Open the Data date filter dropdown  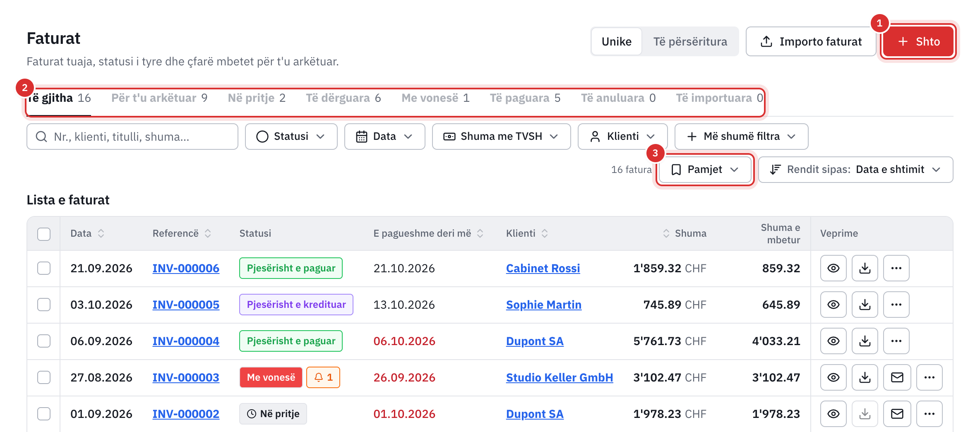[384, 137]
